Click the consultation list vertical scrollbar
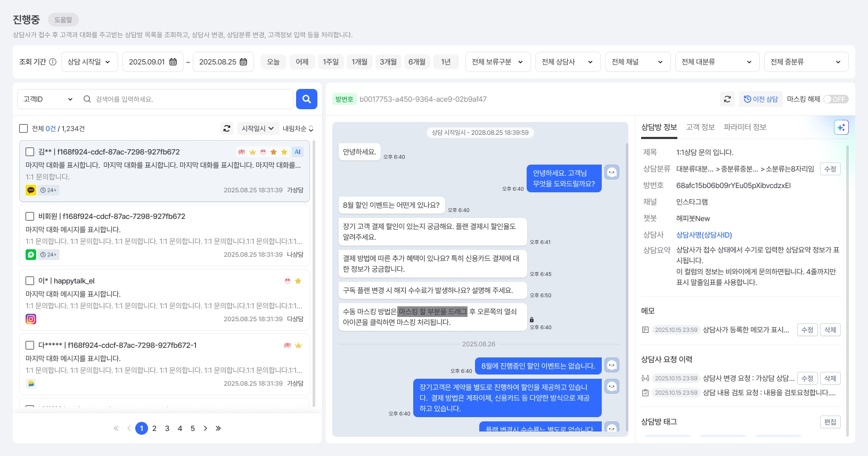Viewport: 868px width, 456px height. pyautogui.click(x=314, y=272)
